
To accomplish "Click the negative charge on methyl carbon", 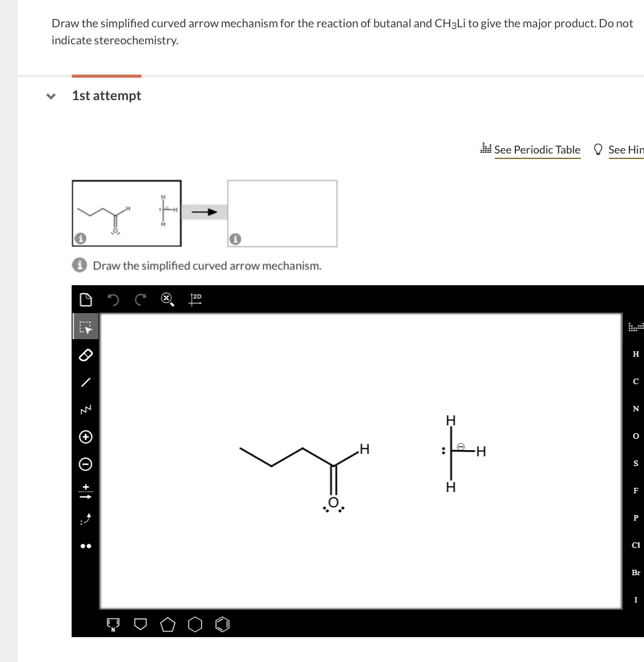I will (x=461, y=446).
